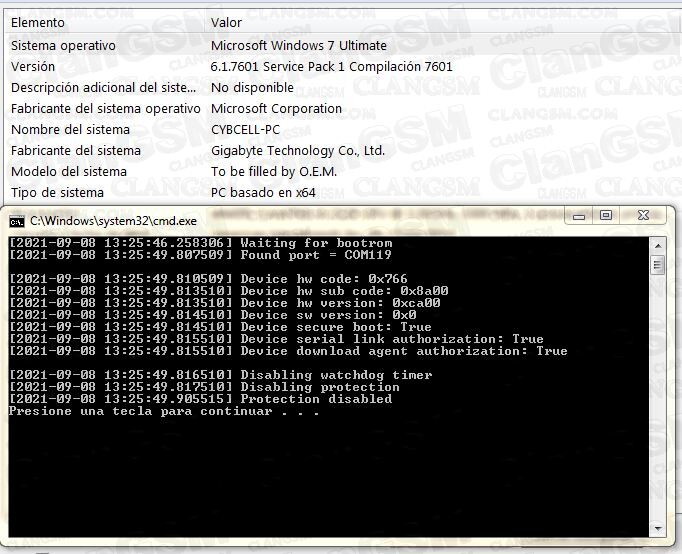Click the CYBCELL-PC value
682x554 pixels.
[245, 130]
